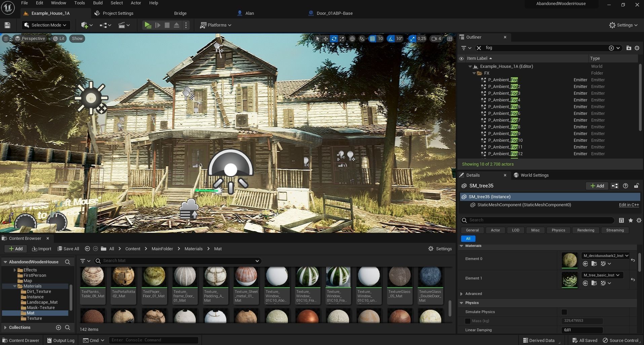The image size is (644, 345).
Task: Collapse the FX folder in Outliner
Action: click(474, 73)
